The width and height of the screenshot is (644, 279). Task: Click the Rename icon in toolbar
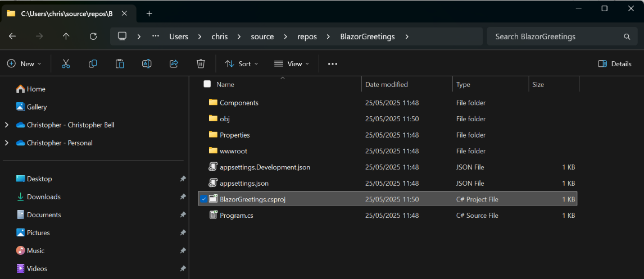(x=147, y=64)
